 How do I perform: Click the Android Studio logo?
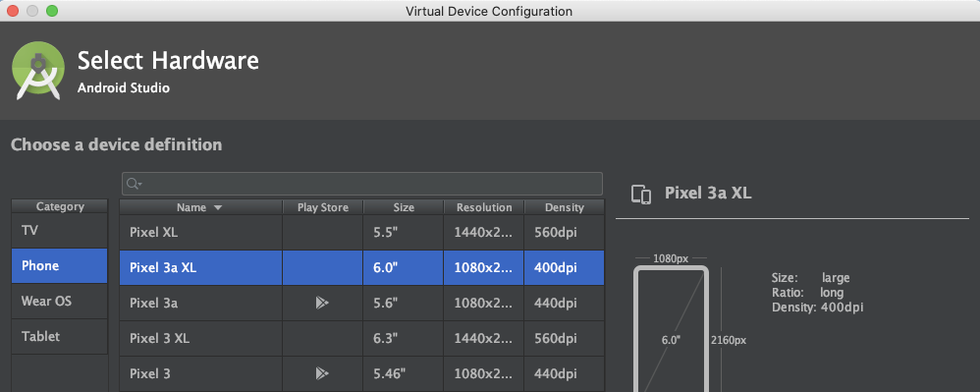click(x=37, y=71)
